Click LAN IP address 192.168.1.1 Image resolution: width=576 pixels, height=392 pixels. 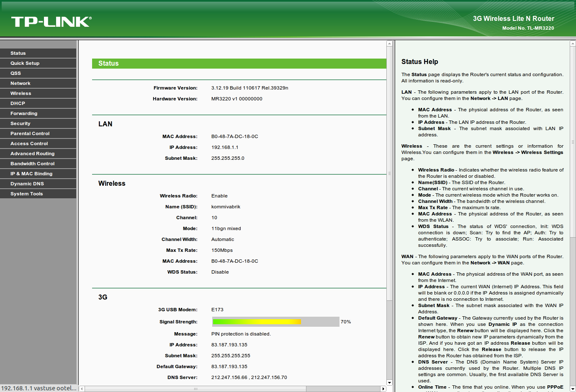click(x=225, y=147)
